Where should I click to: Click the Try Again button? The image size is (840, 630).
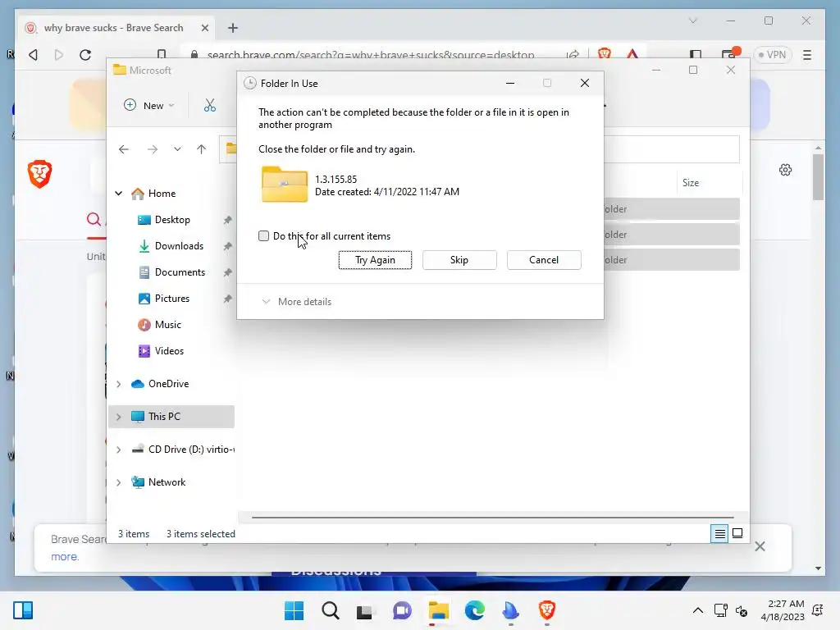tap(375, 260)
